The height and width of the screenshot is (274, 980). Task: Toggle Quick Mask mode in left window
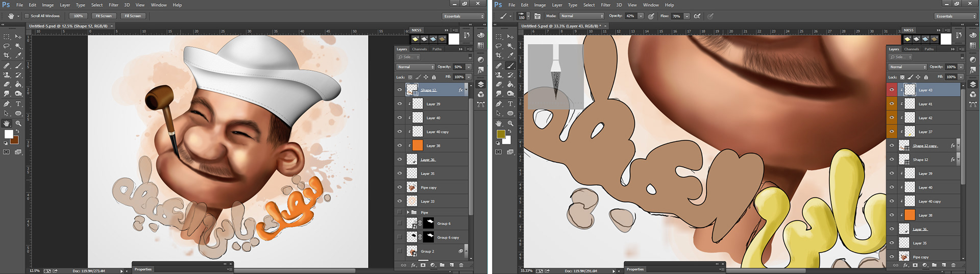point(7,152)
